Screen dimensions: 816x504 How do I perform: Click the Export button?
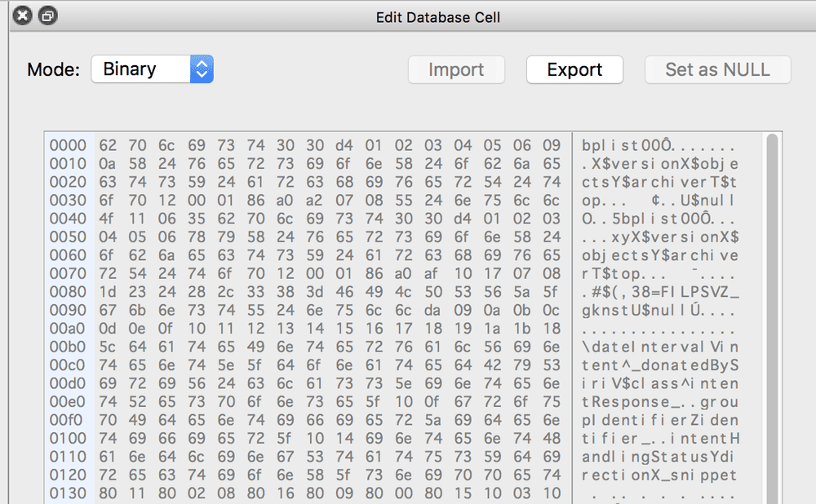point(574,69)
